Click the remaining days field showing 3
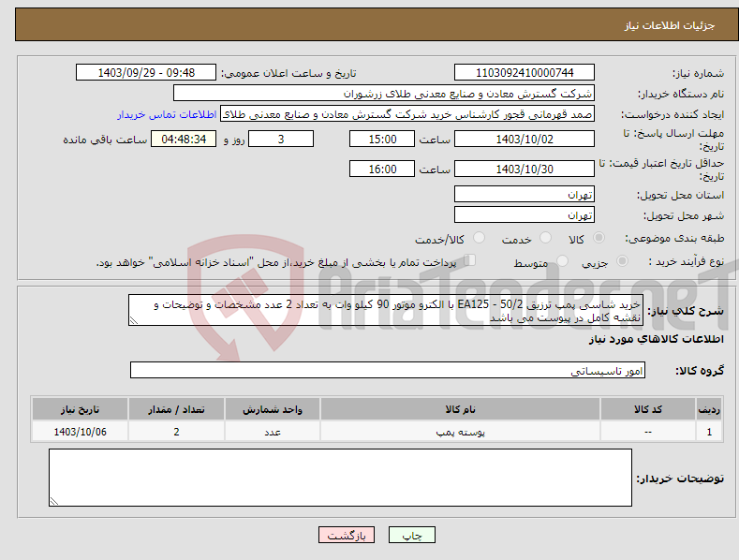 click(x=281, y=139)
